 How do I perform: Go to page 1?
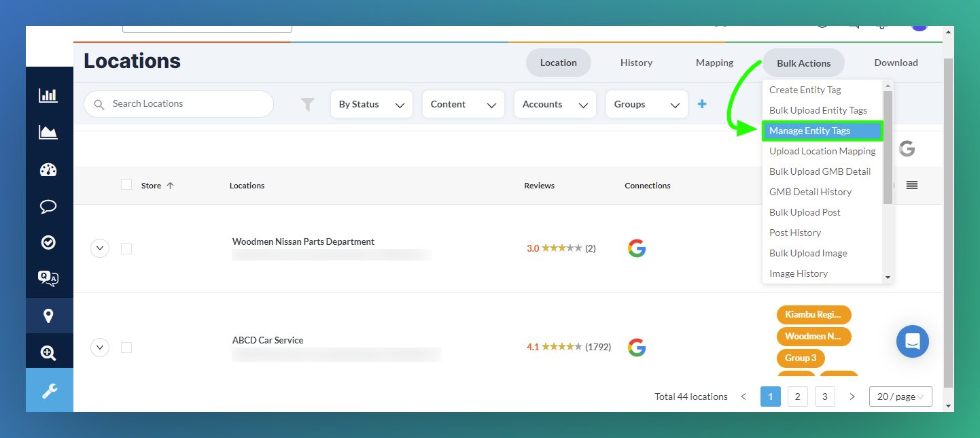click(x=771, y=397)
